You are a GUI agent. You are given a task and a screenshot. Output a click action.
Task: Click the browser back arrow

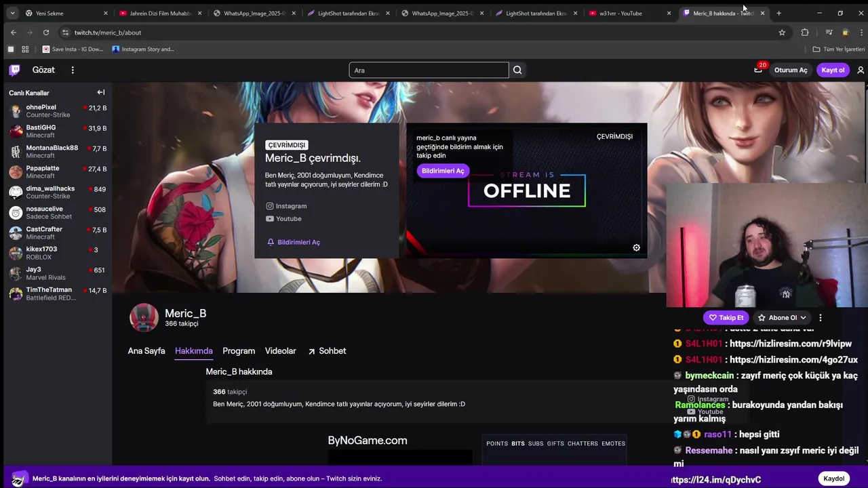(x=14, y=33)
